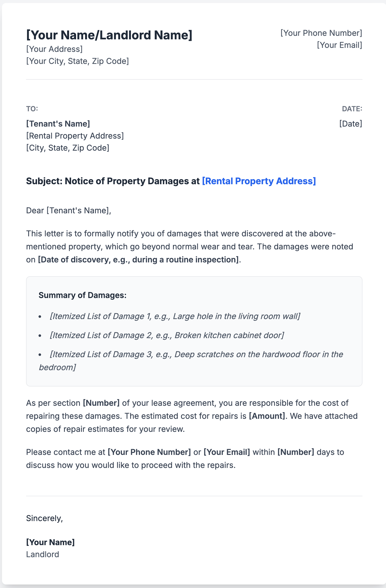Click the lease section Number placeholder

(x=101, y=403)
